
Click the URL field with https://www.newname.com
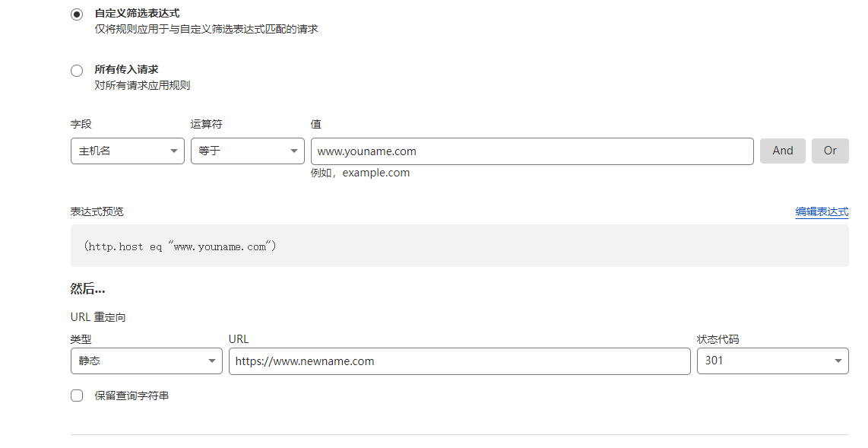(459, 361)
